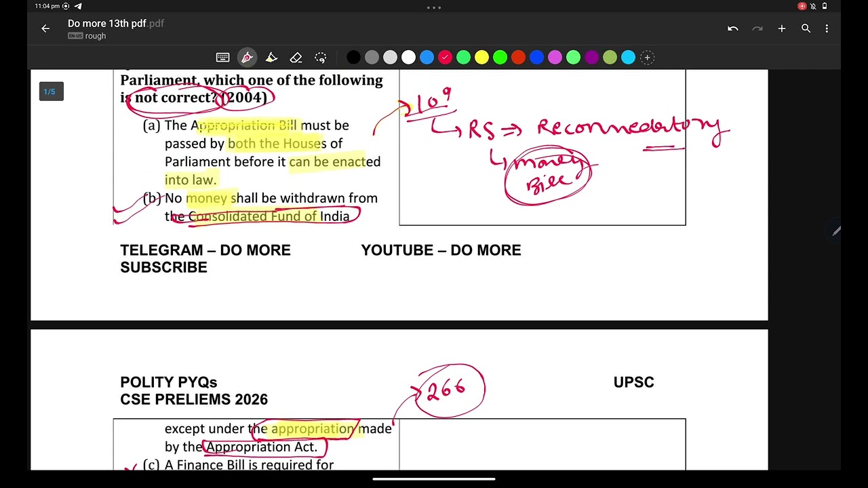This screenshot has width=868, height=488.
Task: Pick the black color swatch
Action: tap(353, 58)
